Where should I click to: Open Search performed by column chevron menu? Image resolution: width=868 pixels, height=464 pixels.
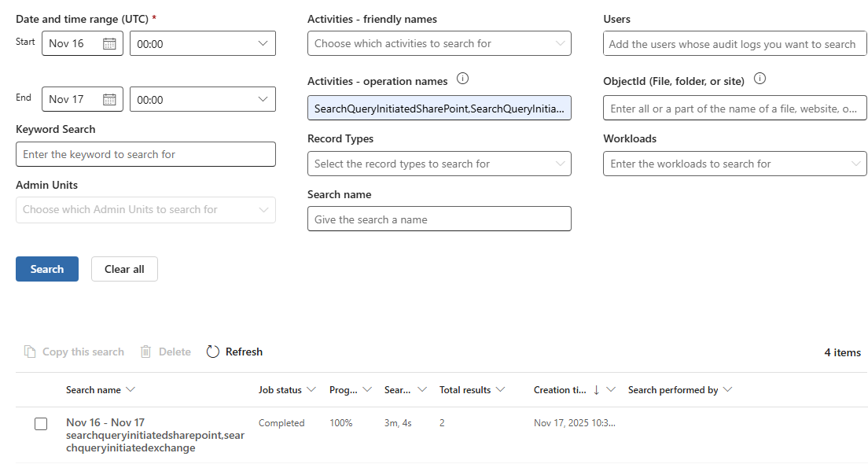pos(727,390)
